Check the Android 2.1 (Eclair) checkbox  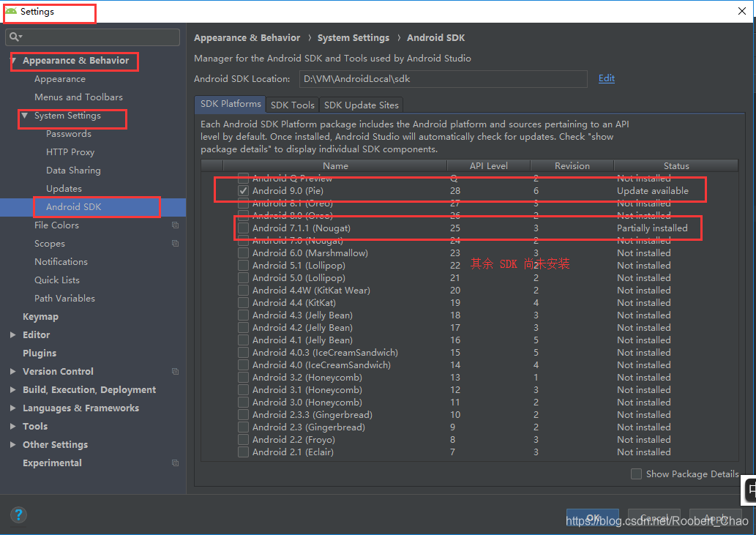pyautogui.click(x=244, y=452)
